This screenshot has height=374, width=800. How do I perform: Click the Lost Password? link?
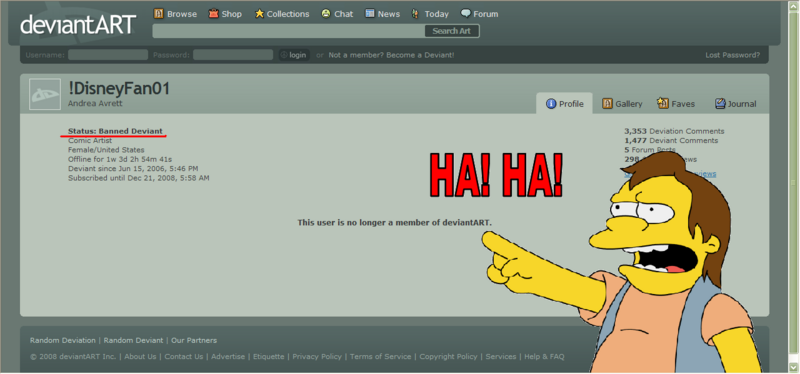(x=732, y=55)
